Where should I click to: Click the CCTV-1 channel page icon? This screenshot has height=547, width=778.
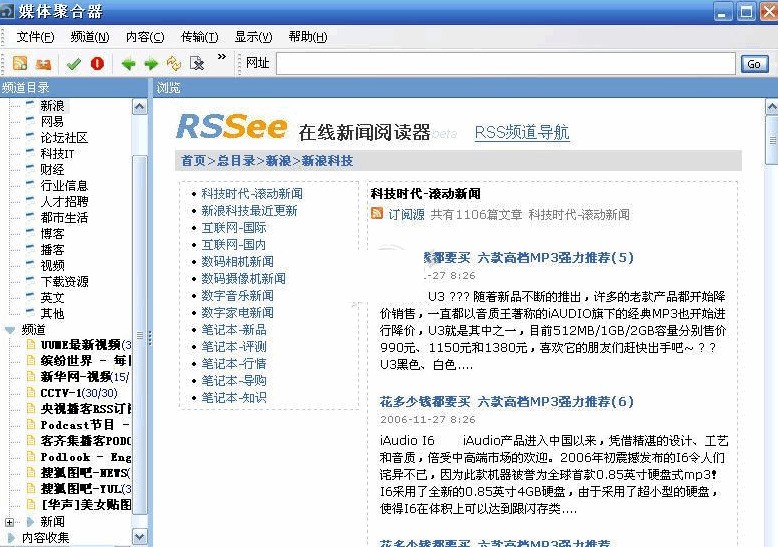pyautogui.click(x=31, y=393)
